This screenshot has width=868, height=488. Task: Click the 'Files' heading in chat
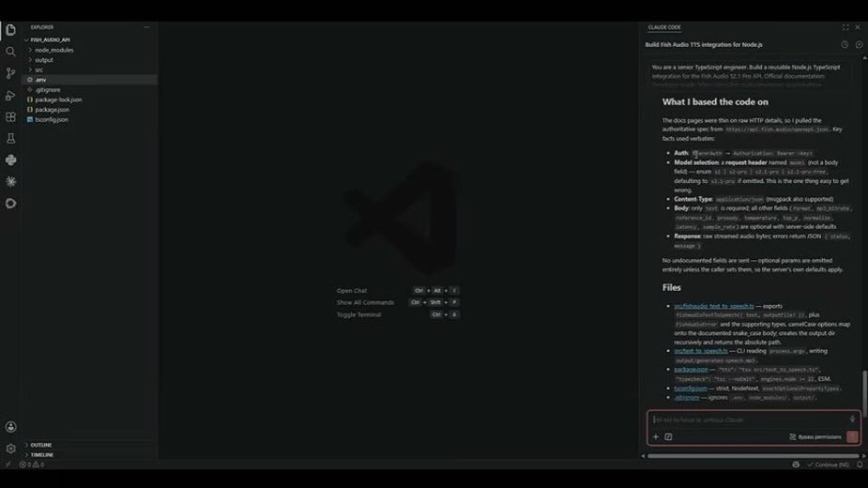(672, 287)
